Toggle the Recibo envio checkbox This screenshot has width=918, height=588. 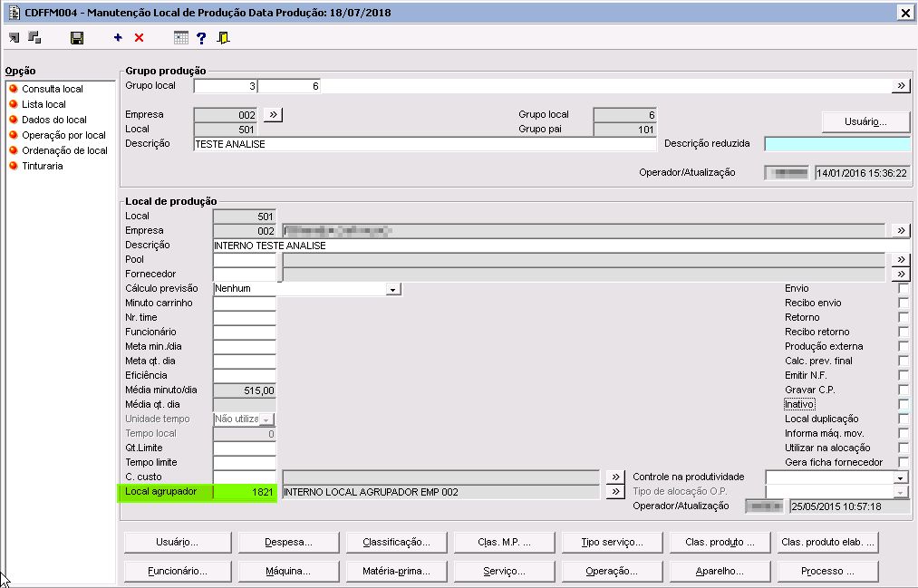pos(904,304)
